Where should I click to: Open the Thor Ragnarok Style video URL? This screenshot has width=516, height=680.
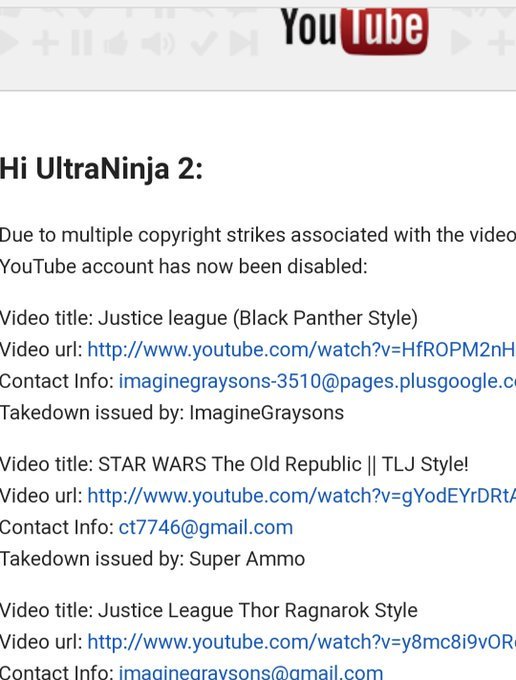301,642
